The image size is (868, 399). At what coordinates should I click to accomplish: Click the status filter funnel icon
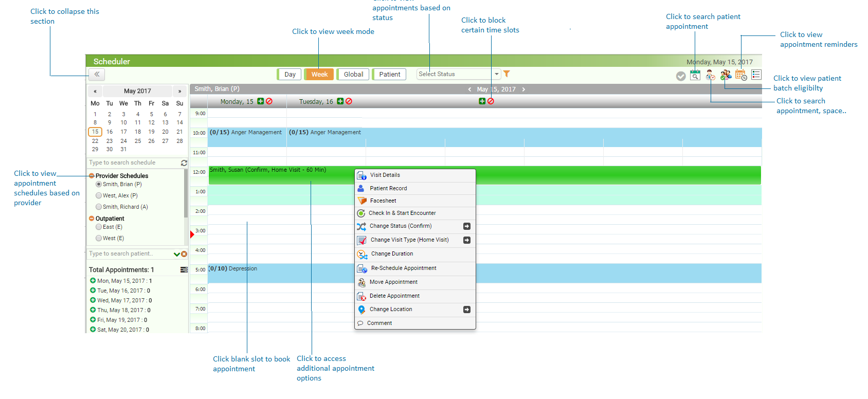507,74
